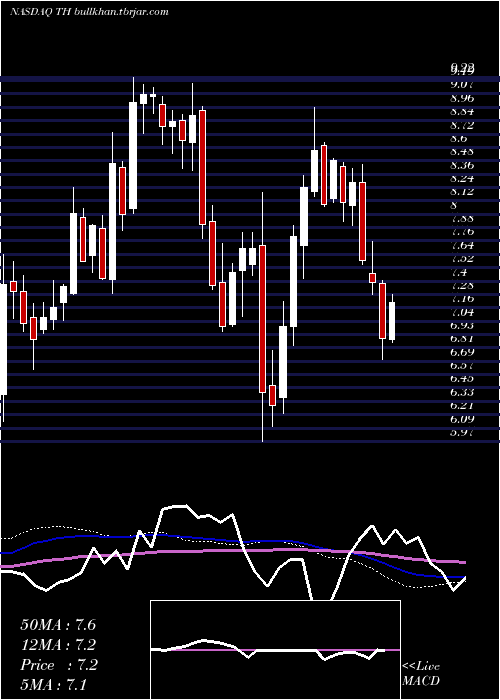Select the 6.33 price level label
The width and height of the screenshot is (500, 700).
[462, 392]
